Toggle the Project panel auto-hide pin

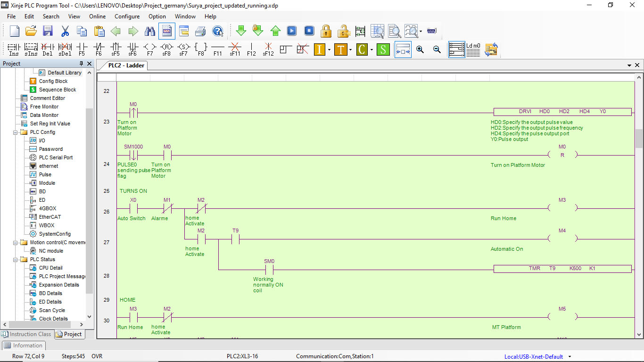click(x=81, y=64)
